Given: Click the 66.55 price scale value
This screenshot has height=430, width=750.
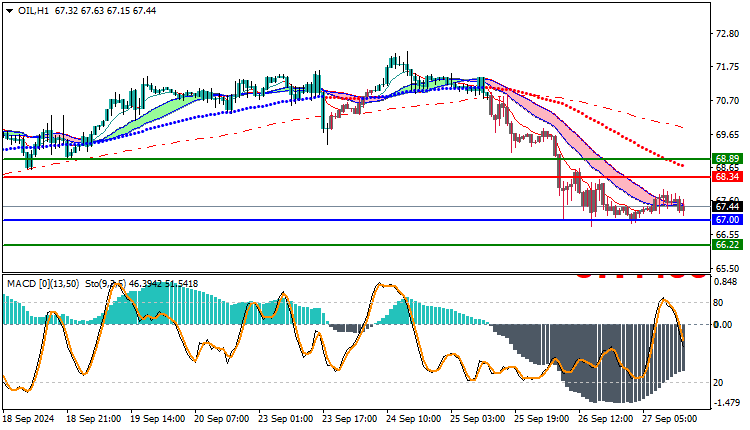Looking at the screenshot, I should pos(727,234).
